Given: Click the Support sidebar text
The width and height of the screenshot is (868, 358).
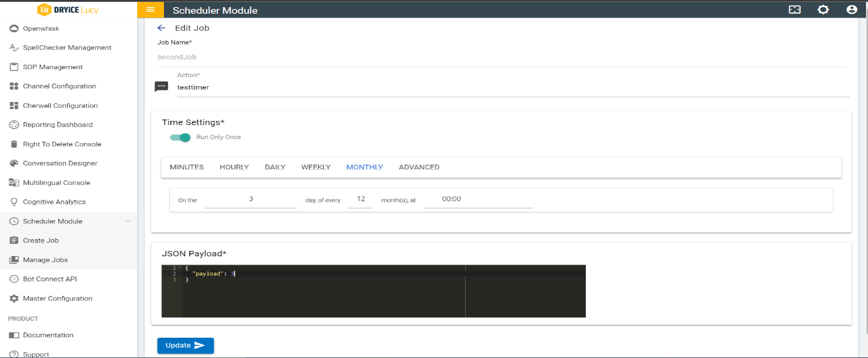Looking at the screenshot, I should (x=36, y=354).
